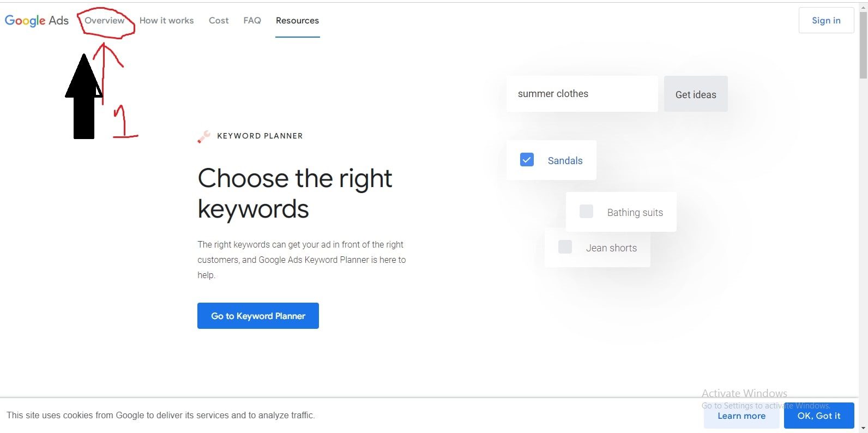Tick the Jean shorts checkbox
The height and width of the screenshot is (433, 868).
point(565,247)
